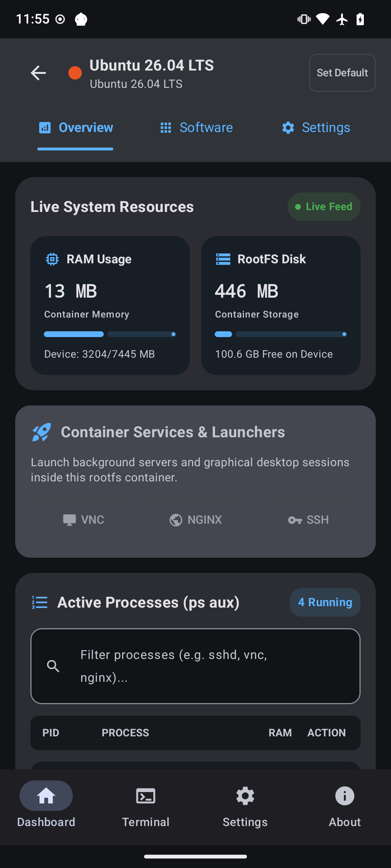Click the Container Memory progress bar
391x868 pixels.
110,334
